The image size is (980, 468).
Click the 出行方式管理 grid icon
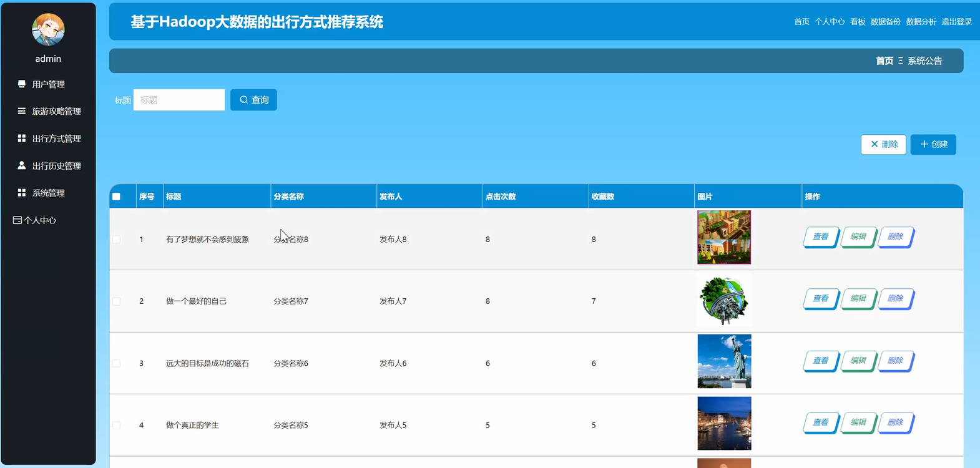(22, 139)
